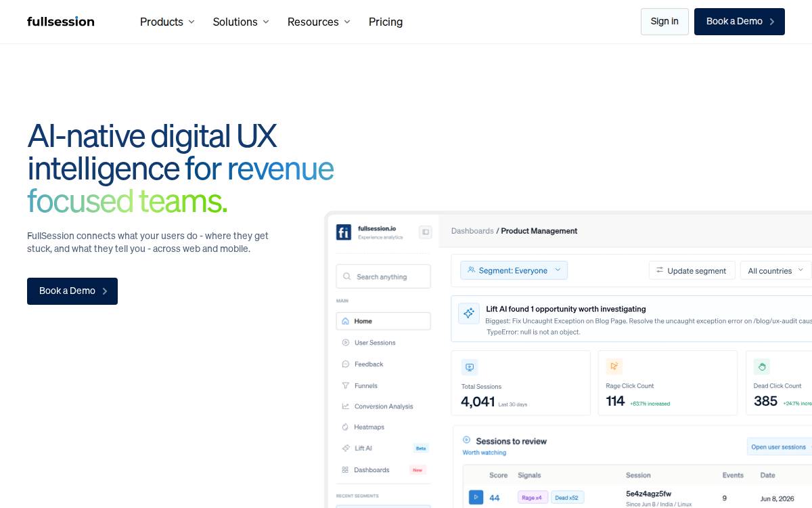Click the Home house icon
The image size is (812, 508).
tap(346, 321)
